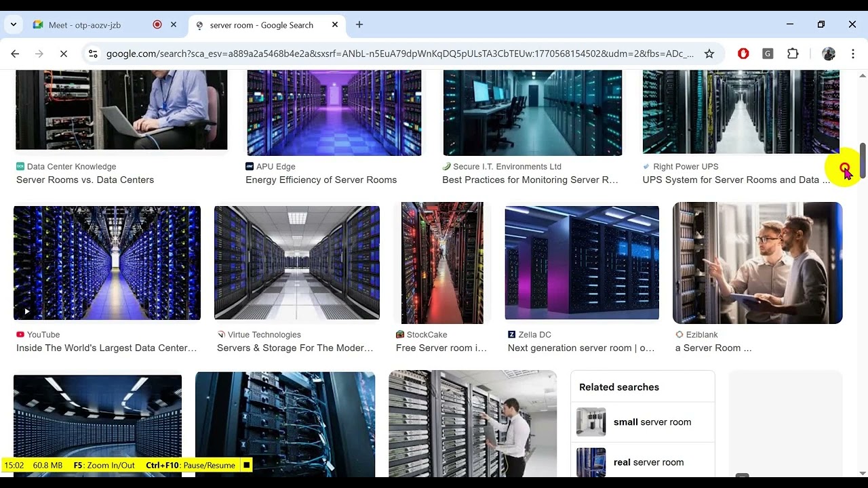The height and width of the screenshot is (488, 868).
Task: Open Free Server room StockCake link
Action: (x=441, y=348)
